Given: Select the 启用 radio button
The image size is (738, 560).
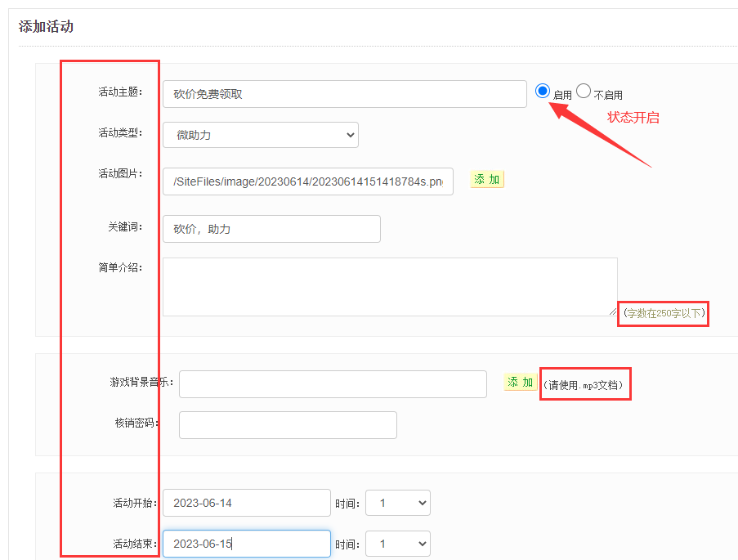Looking at the screenshot, I should pos(543,92).
